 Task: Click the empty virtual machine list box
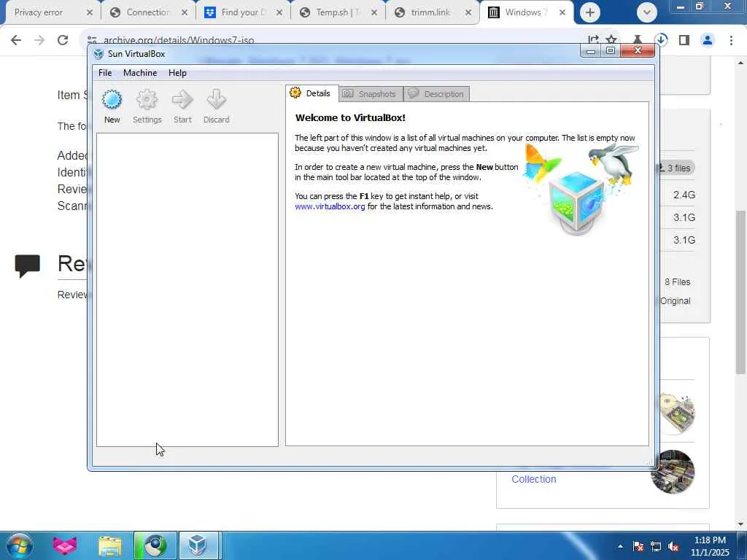(x=187, y=289)
